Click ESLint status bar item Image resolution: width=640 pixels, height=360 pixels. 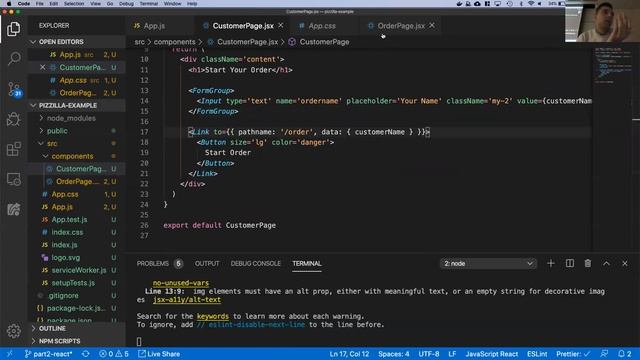[x=537, y=354]
